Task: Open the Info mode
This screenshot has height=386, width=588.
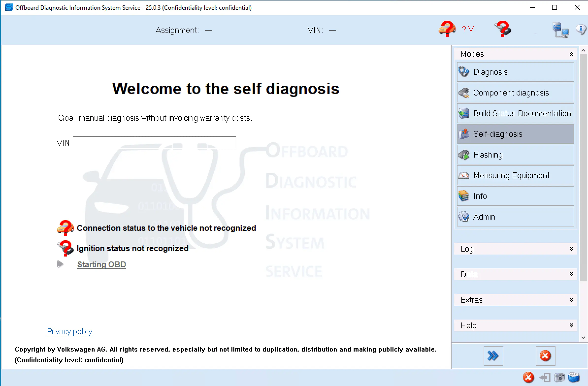Action: [x=515, y=196]
